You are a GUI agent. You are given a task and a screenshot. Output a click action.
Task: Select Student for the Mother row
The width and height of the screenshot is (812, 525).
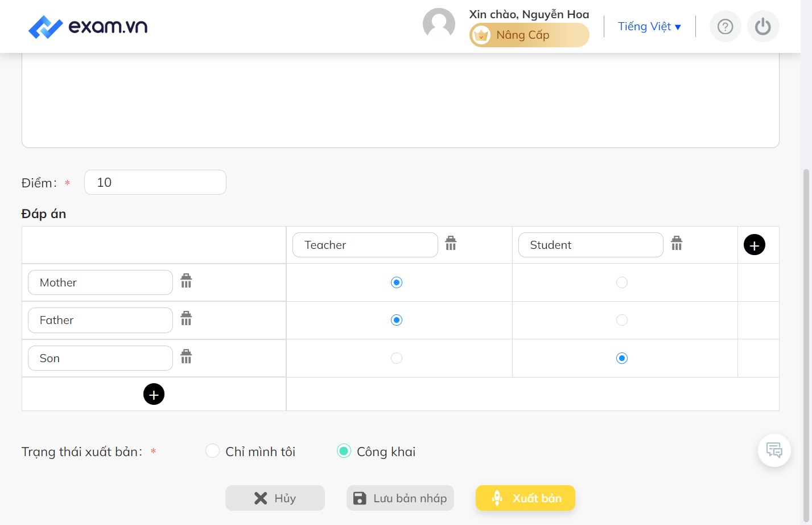622,282
